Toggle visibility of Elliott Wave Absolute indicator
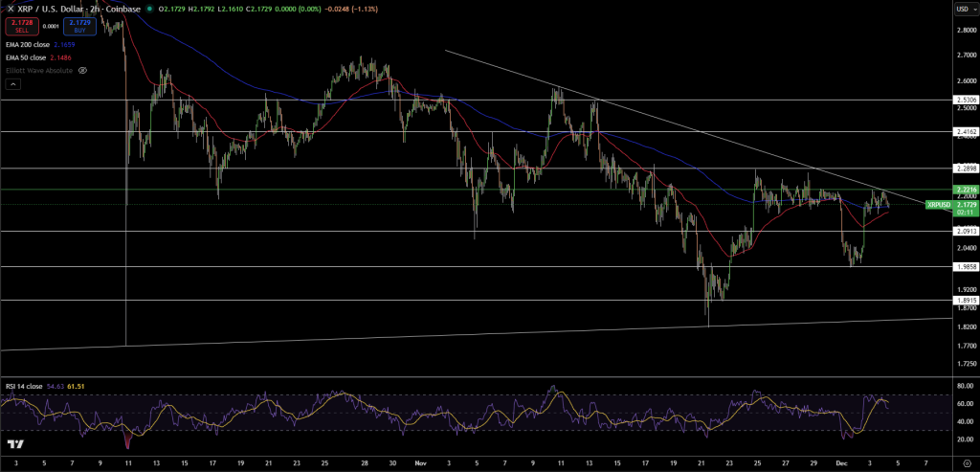The width and height of the screenshot is (980, 472). [82, 70]
